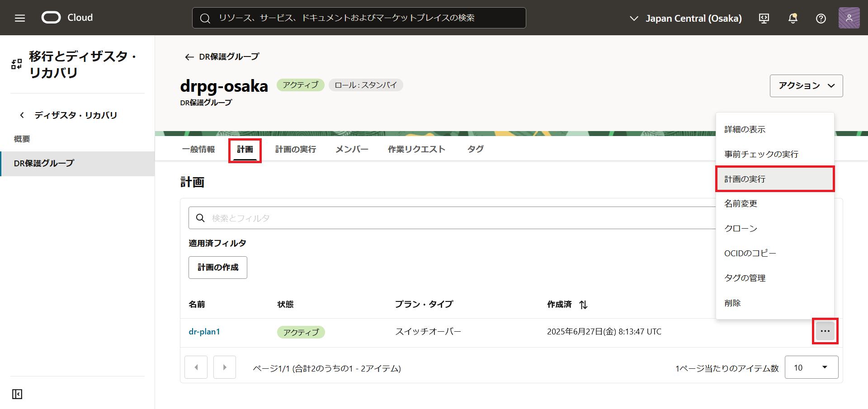Screen dimensions: 868x409
Task: Open the three-dot actions for dr-plan1
Action: (x=825, y=331)
